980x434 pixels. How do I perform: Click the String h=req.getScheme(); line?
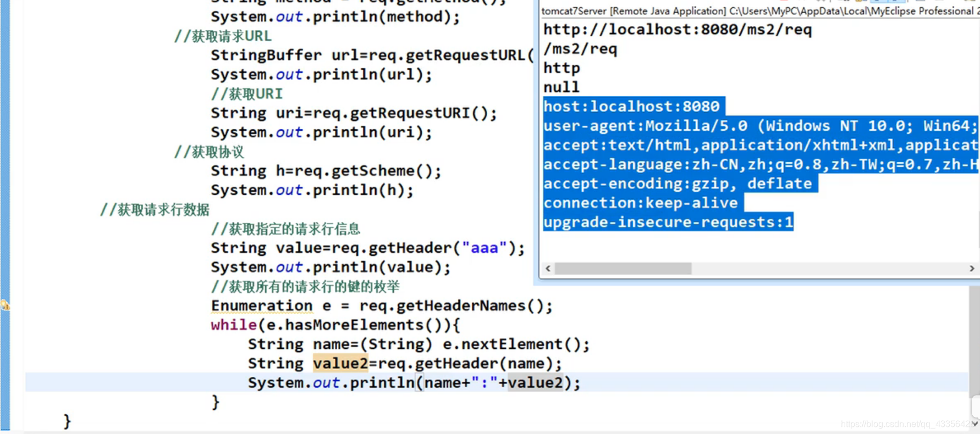click(326, 171)
